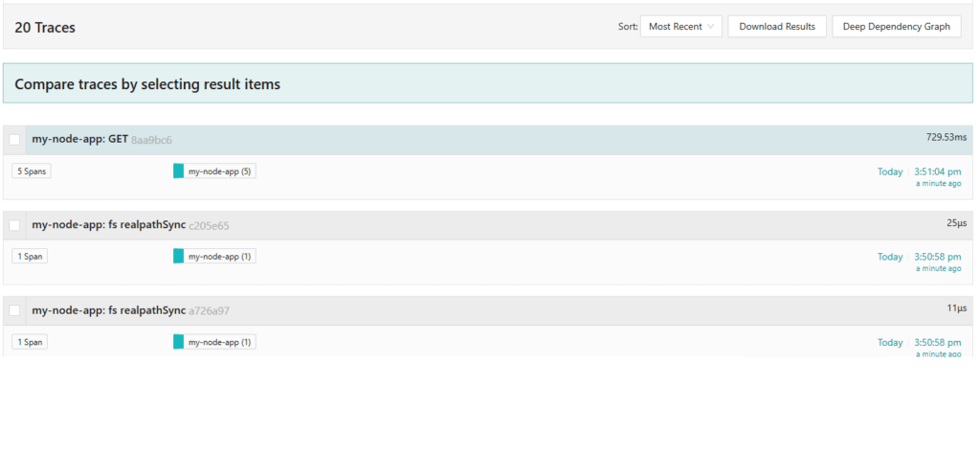Click teal color marker beside my-node-app (5)

click(178, 171)
